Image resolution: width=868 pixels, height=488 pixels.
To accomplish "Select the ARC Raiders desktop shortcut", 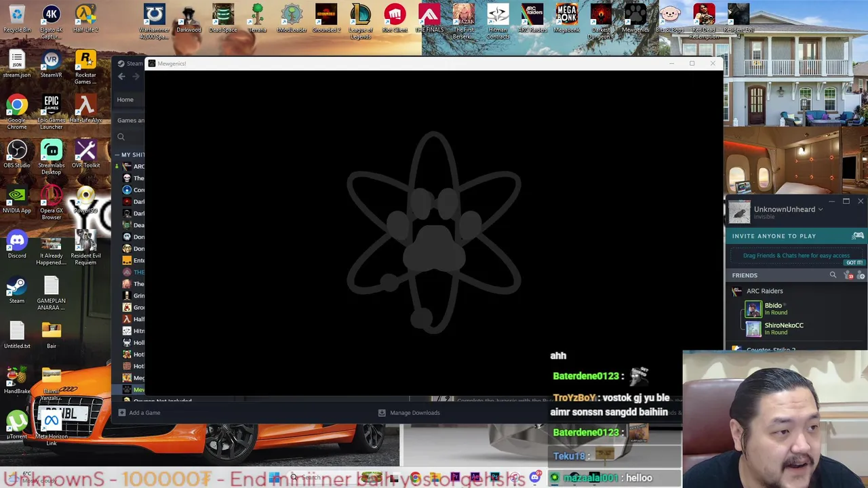I will point(532,19).
